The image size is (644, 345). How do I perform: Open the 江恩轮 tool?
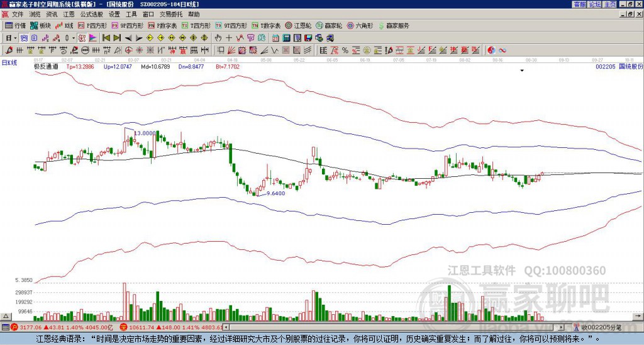pos(299,25)
